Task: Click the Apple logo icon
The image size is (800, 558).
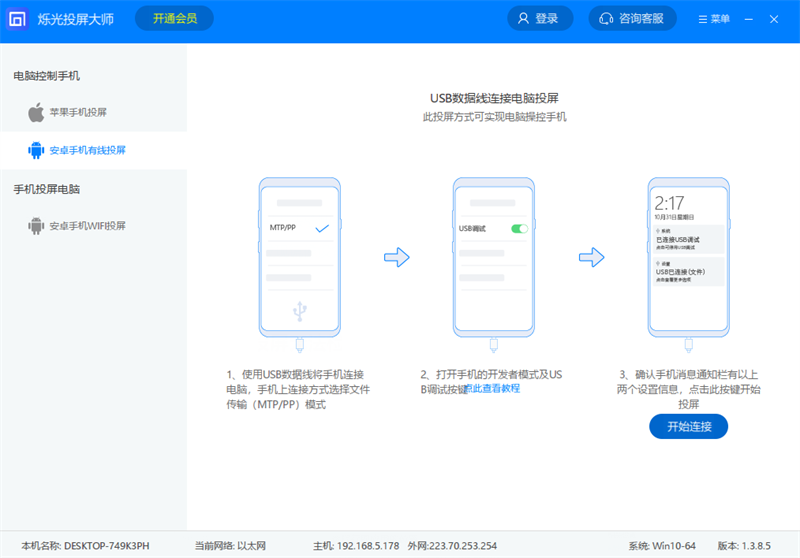Action: point(36,112)
